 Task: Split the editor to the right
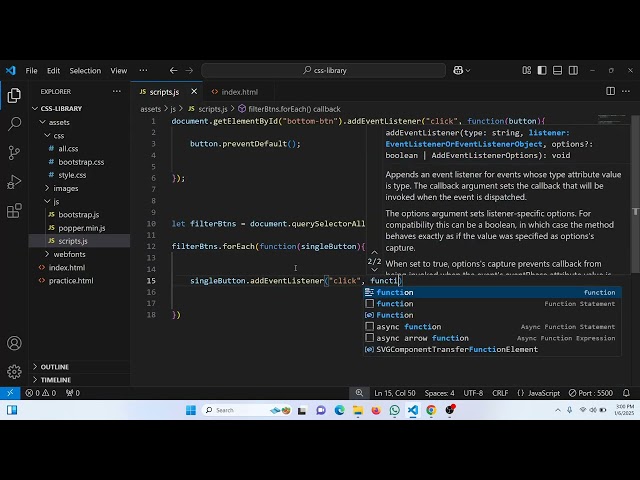tap(610, 91)
